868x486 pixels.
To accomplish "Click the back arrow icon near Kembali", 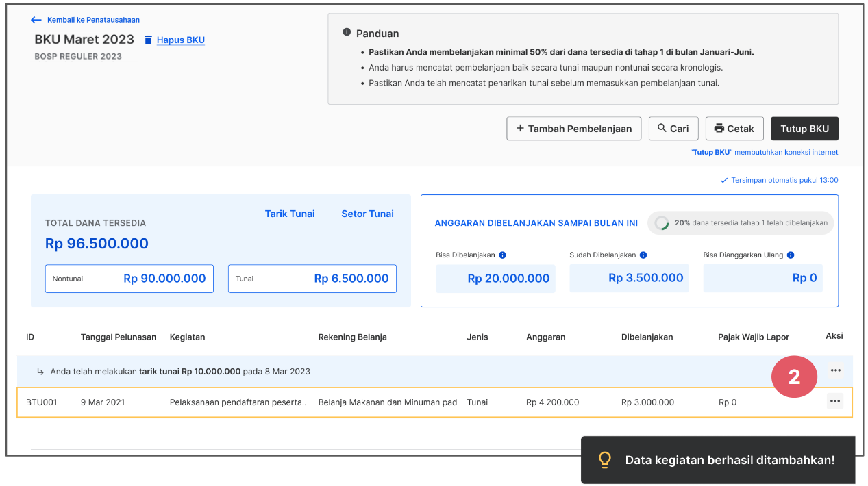I will (36, 20).
